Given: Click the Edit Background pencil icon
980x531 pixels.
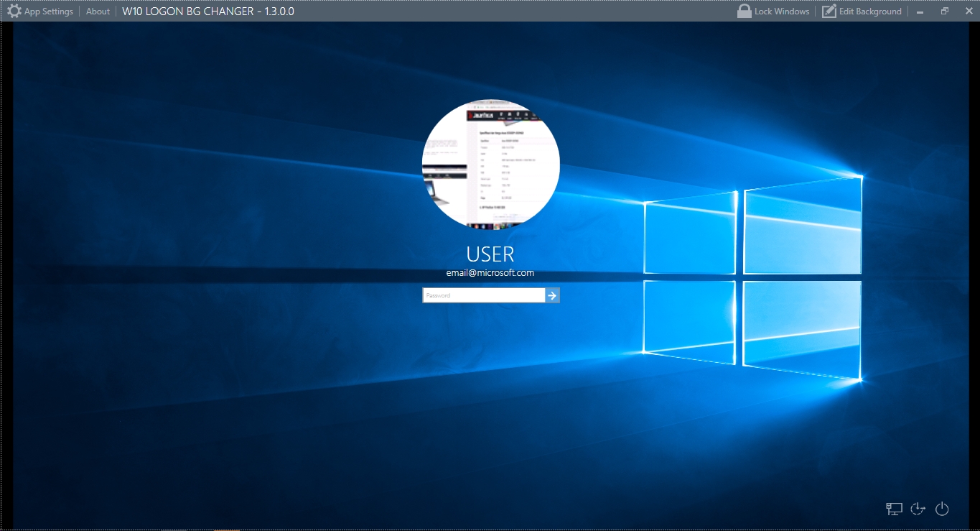Looking at the screenshot, I should [829, 11].
